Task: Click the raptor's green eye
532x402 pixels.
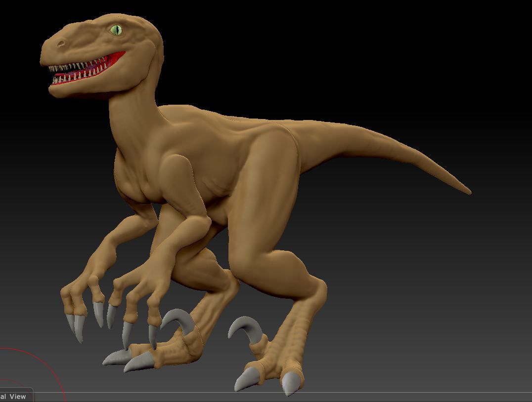Action: click(117, 30)
